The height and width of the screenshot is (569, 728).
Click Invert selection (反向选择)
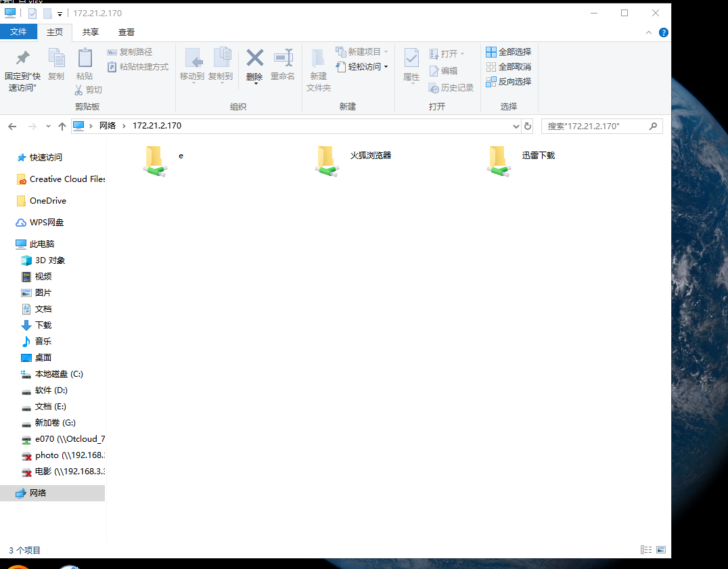click(508, 82)
